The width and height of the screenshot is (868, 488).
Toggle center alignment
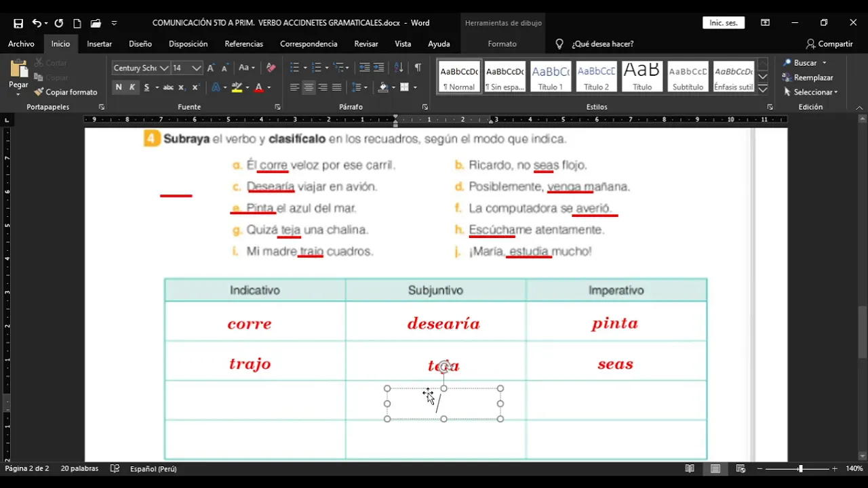coord(309,87)
